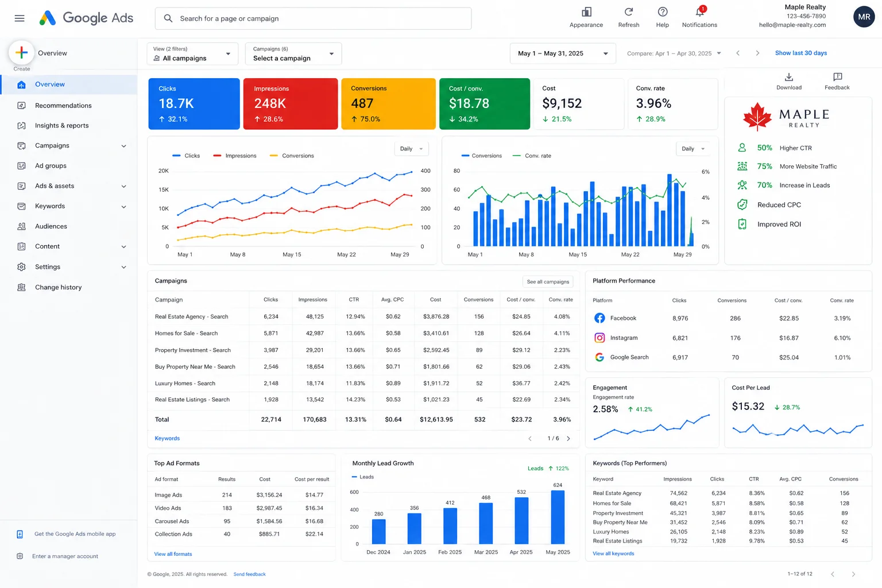
Task: Click the Cost $9,152 metric card
Action: pyautogui.click(x=579, y=104)
